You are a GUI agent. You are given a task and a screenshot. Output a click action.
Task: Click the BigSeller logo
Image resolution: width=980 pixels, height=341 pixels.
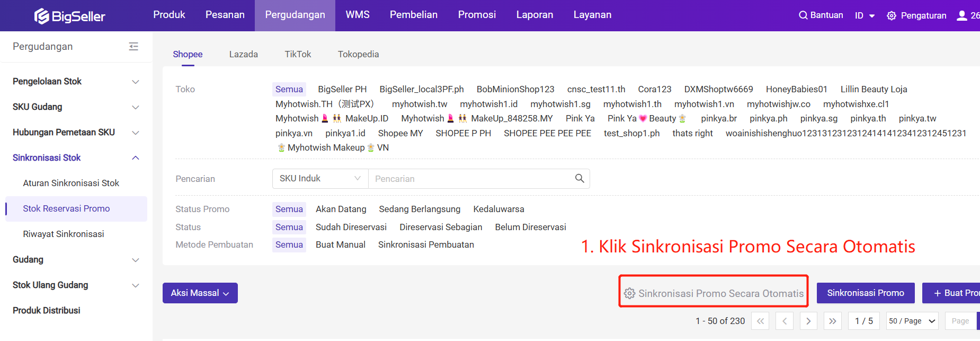(69, 16)
